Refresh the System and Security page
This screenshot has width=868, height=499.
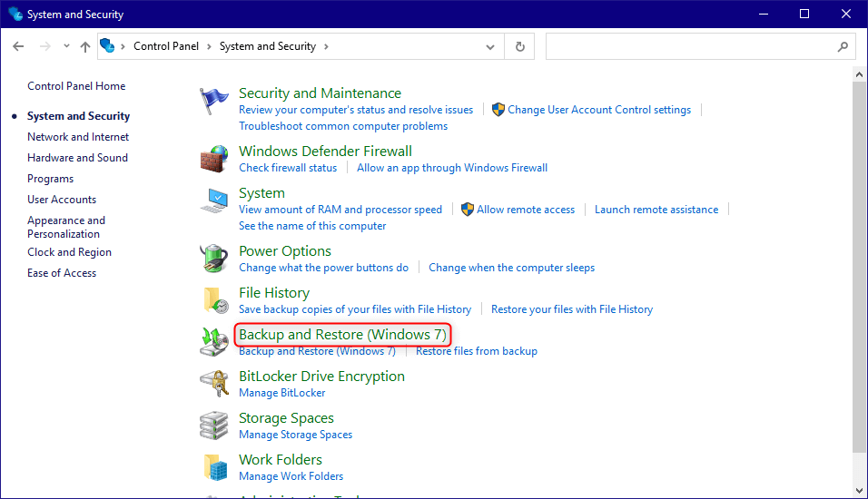coord(520,46)
